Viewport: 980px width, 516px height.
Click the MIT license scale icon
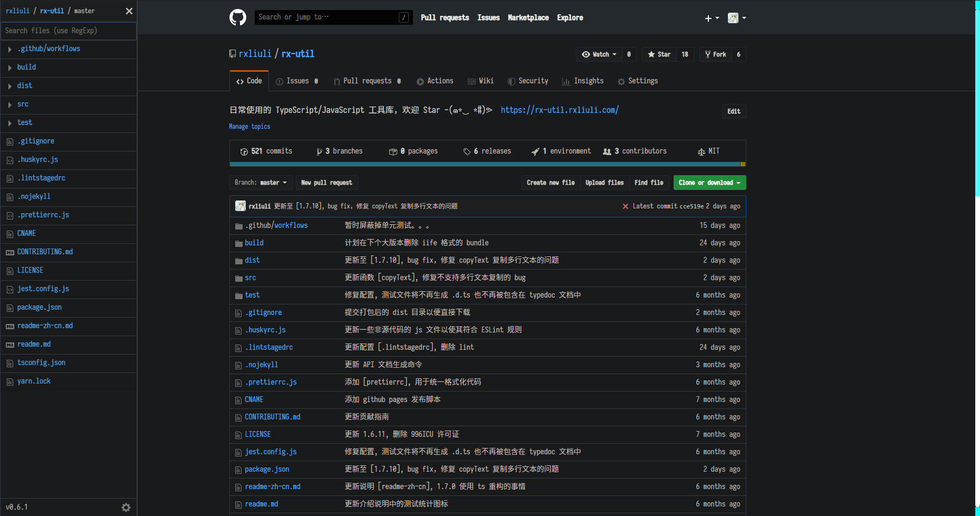tap(702, 151)
